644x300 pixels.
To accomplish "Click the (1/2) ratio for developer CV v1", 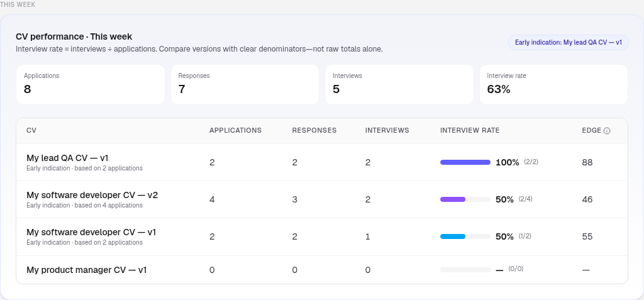I will click(x=525, y=236).
